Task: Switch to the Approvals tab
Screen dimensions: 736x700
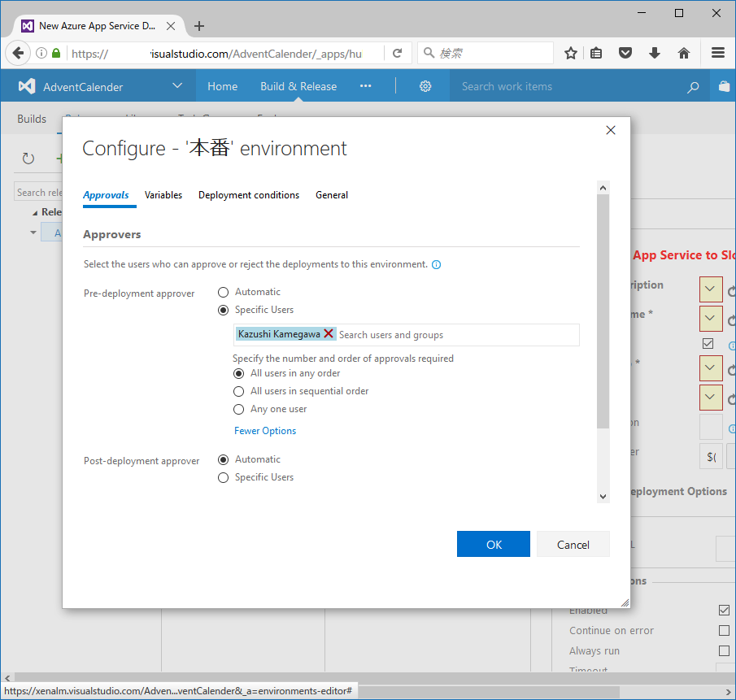Action: click(106, 195)
